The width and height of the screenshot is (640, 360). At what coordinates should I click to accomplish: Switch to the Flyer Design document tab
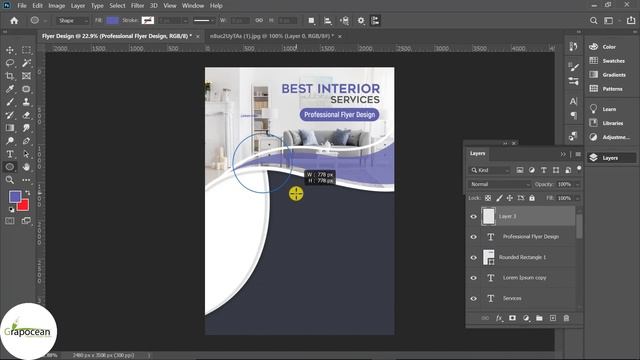tap(117, 36)
